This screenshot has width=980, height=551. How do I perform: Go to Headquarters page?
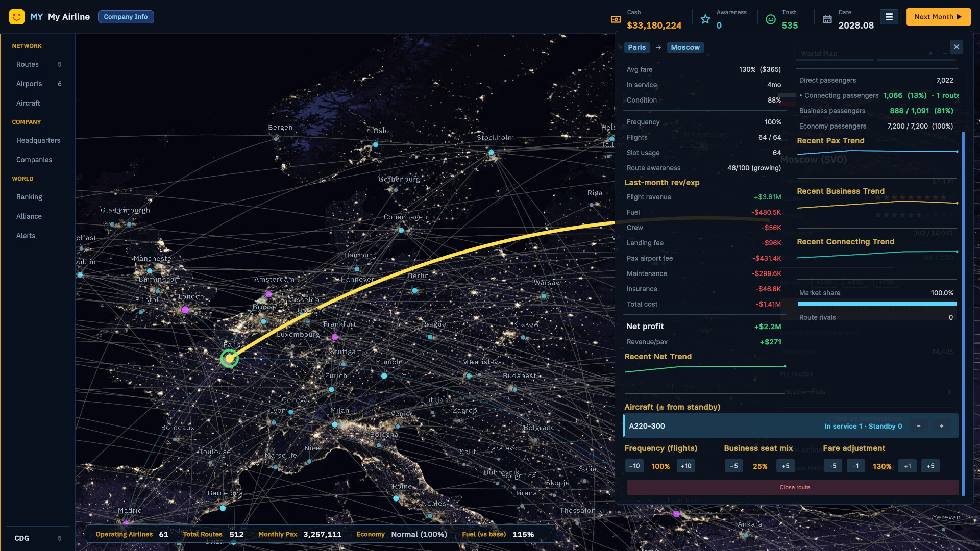[x=38, y=140]
